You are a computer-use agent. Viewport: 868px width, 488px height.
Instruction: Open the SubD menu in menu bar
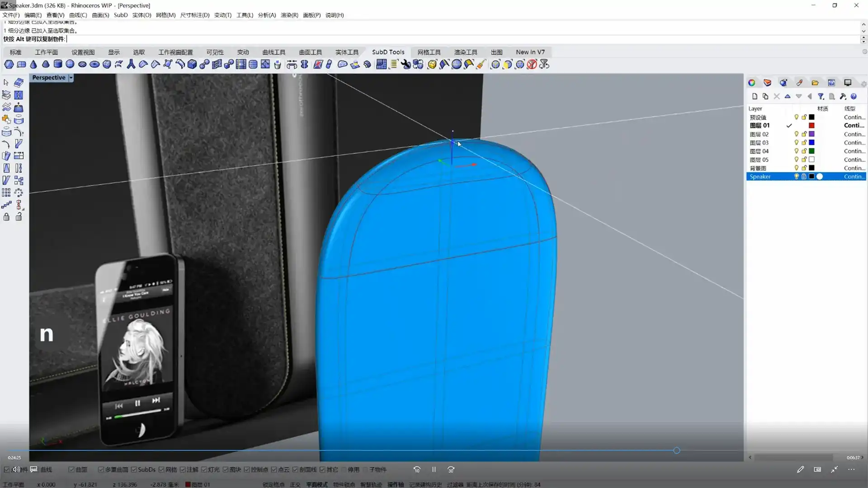pyautogui.click(x=120, y=15)
